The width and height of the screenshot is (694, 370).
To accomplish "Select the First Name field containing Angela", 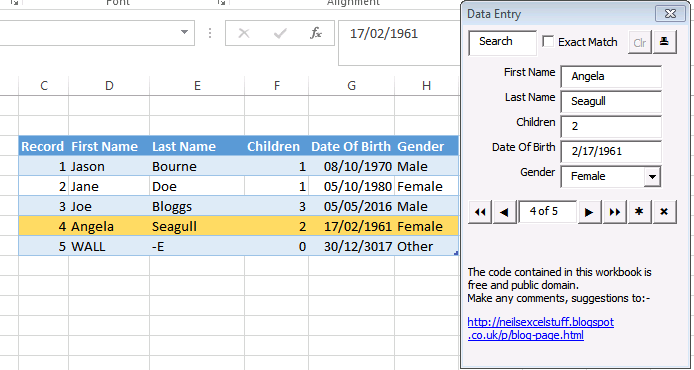I will coord(611,77).
